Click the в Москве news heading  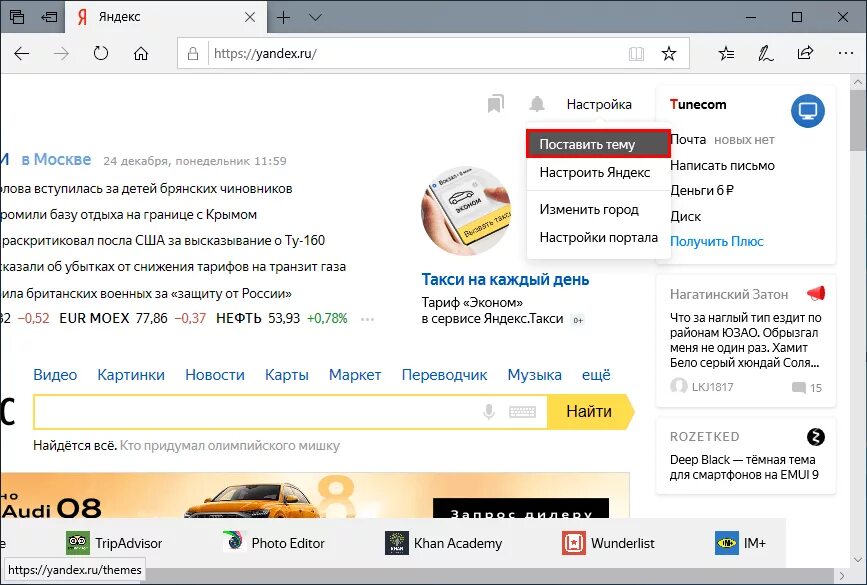(x=56, y=160)
